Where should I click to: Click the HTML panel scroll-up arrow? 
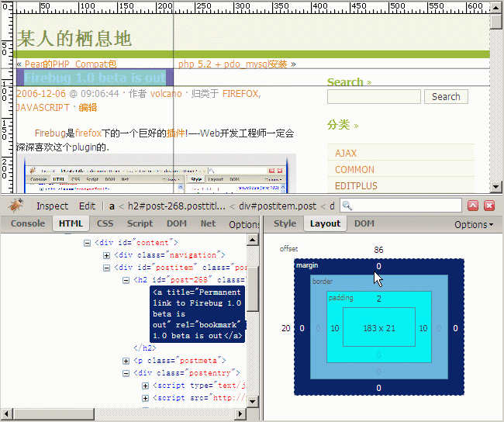tap(253, 240)
